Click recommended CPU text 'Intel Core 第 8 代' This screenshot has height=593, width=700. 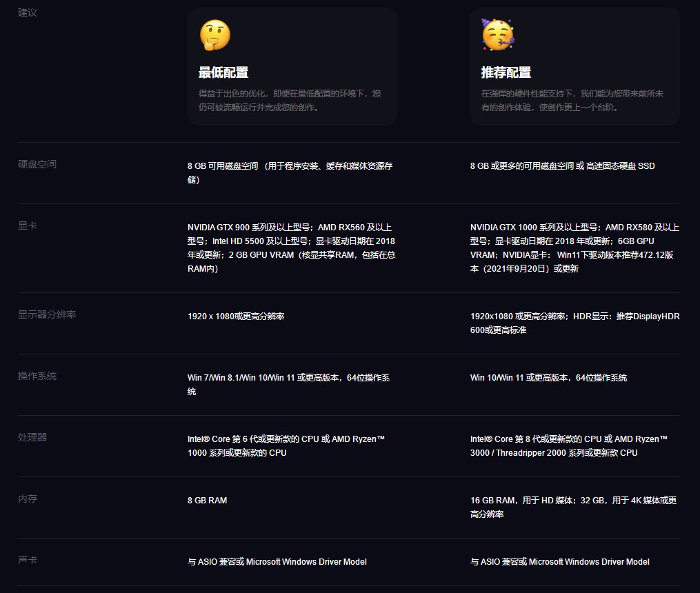coord(569,445)
